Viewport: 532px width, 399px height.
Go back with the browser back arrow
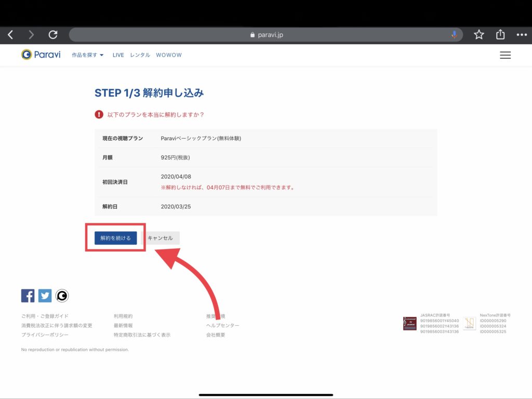coord(10,35)
